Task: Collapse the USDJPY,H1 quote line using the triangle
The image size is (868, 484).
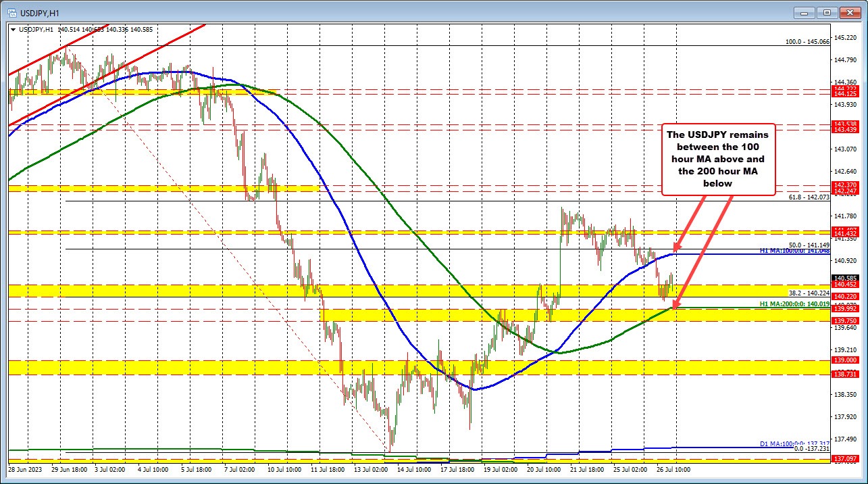Action: (x=13, y=30)
